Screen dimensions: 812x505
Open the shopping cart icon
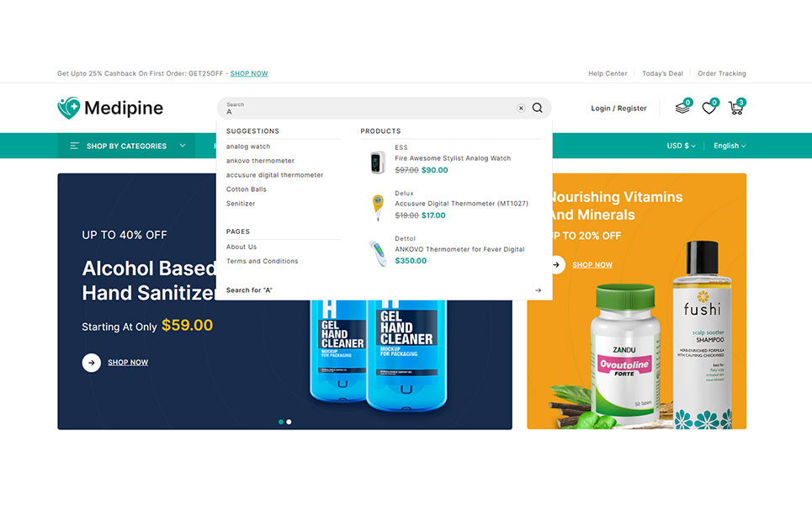click(735, 108)
